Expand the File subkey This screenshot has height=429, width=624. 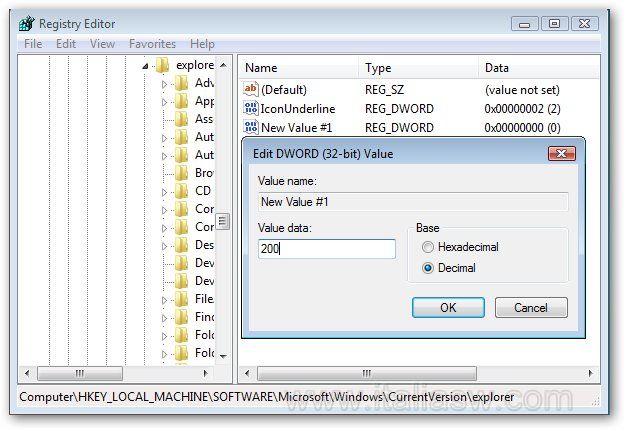(164, 300)
